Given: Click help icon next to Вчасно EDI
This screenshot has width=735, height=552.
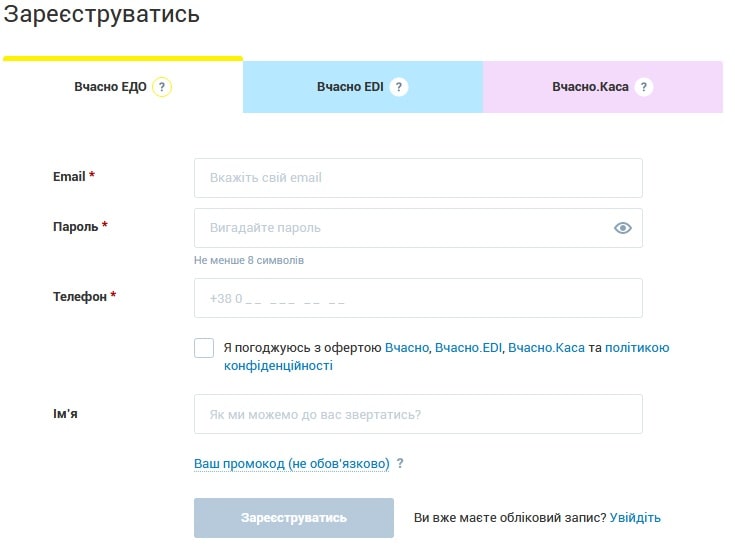Looking at the screenshot, I should 399,87.
